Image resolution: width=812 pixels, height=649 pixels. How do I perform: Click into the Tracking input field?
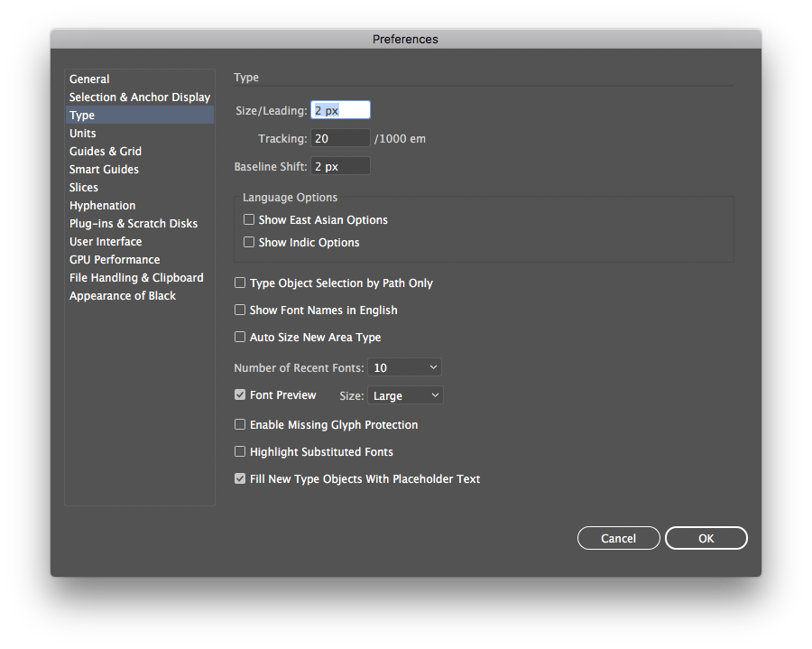pyautogui.click(x=340, y=138)
